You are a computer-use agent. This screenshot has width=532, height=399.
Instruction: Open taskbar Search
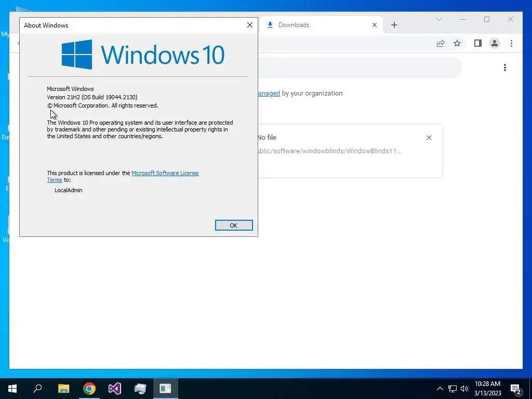point(37,389)
